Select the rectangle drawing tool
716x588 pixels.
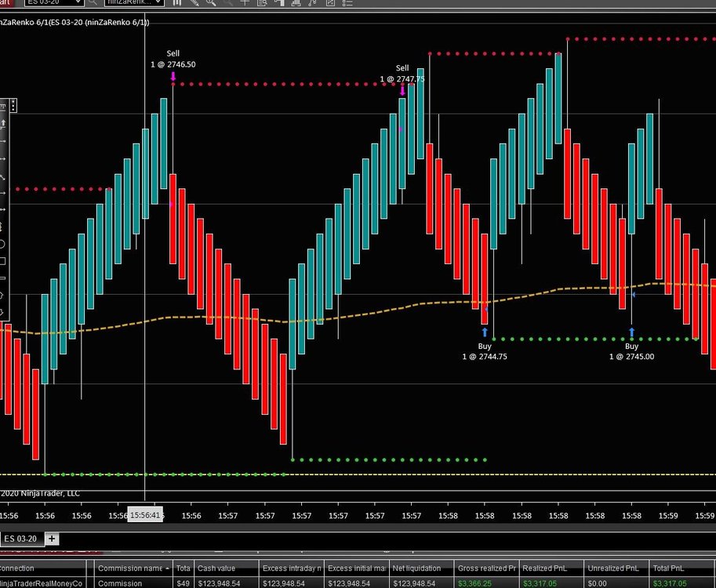coord(3,261)
